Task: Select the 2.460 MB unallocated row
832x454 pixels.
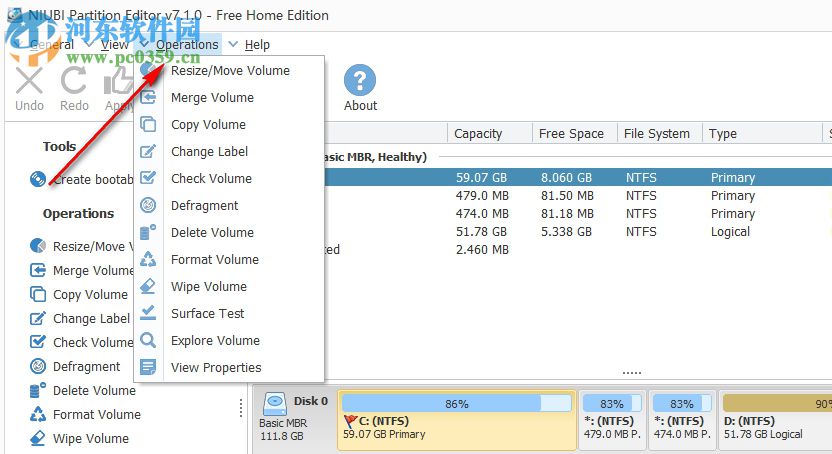Action: pyautogui.click(x=578, y=250)
